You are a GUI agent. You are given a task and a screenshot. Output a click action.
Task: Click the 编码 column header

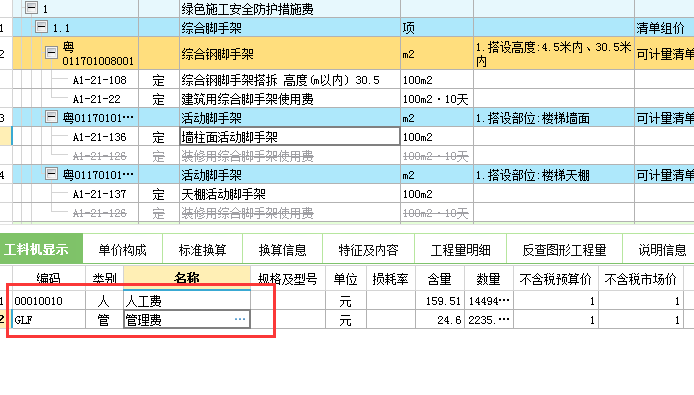coord(49,278)
